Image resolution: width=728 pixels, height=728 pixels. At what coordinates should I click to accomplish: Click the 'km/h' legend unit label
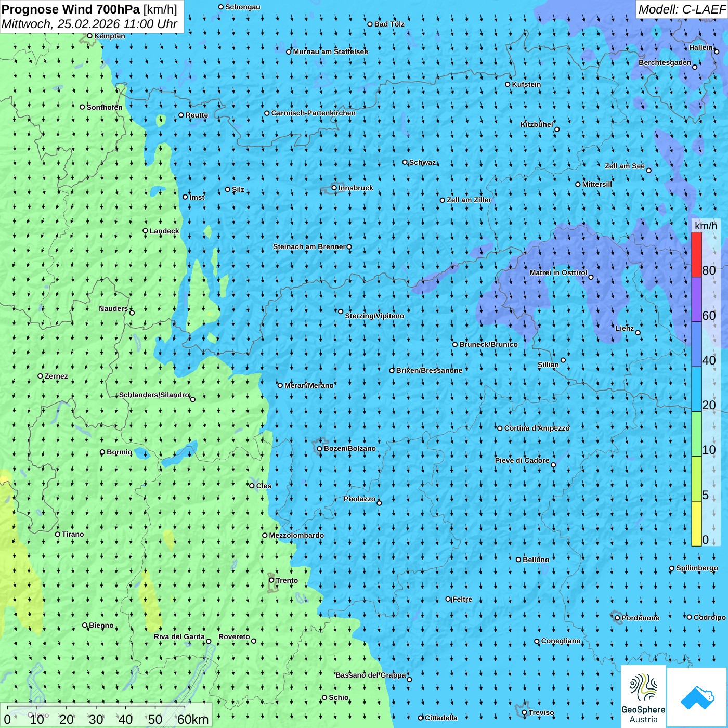tap(706, 226)
